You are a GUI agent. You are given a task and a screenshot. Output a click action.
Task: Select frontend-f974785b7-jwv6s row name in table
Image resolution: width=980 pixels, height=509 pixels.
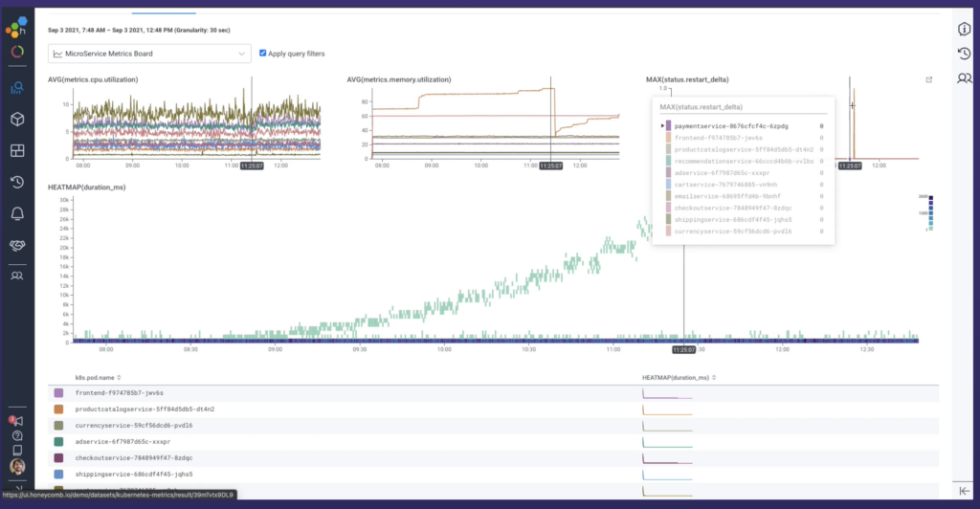coord(120,393)
